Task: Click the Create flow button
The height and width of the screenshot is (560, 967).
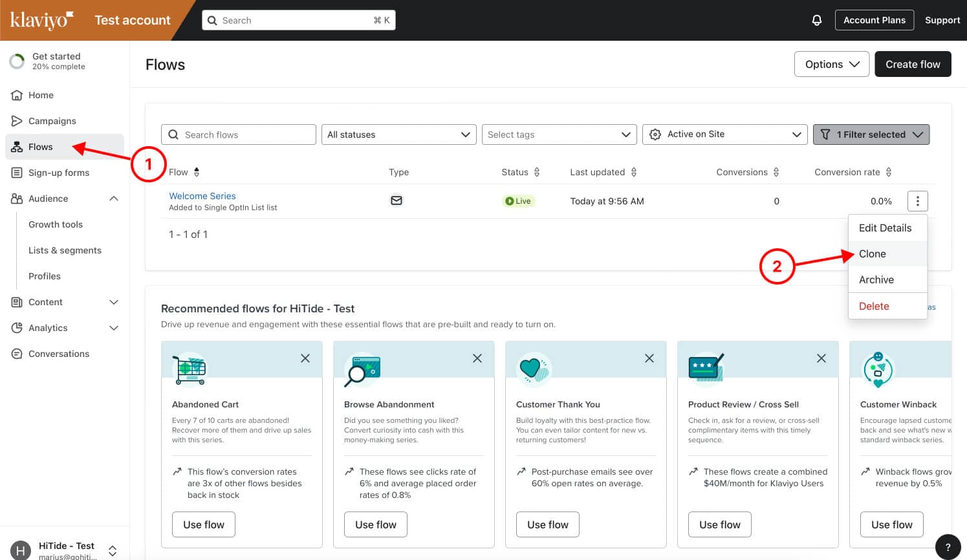Action: [x=913, y=64]
